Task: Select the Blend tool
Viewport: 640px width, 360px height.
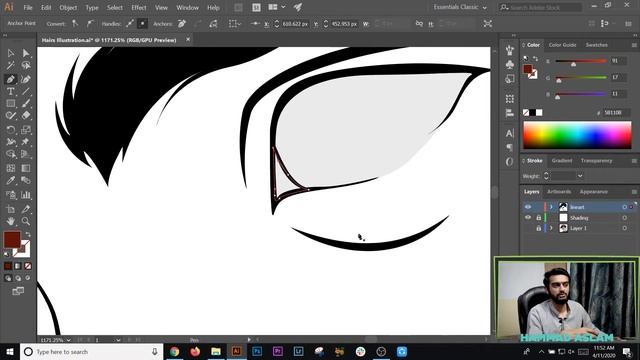Action: click(x=26, y=180)
